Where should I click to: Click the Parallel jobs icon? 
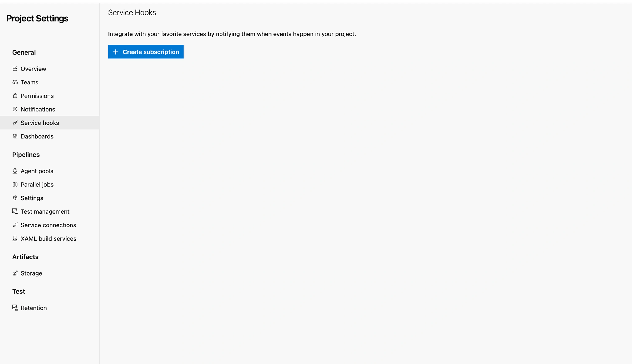(15, 185)
